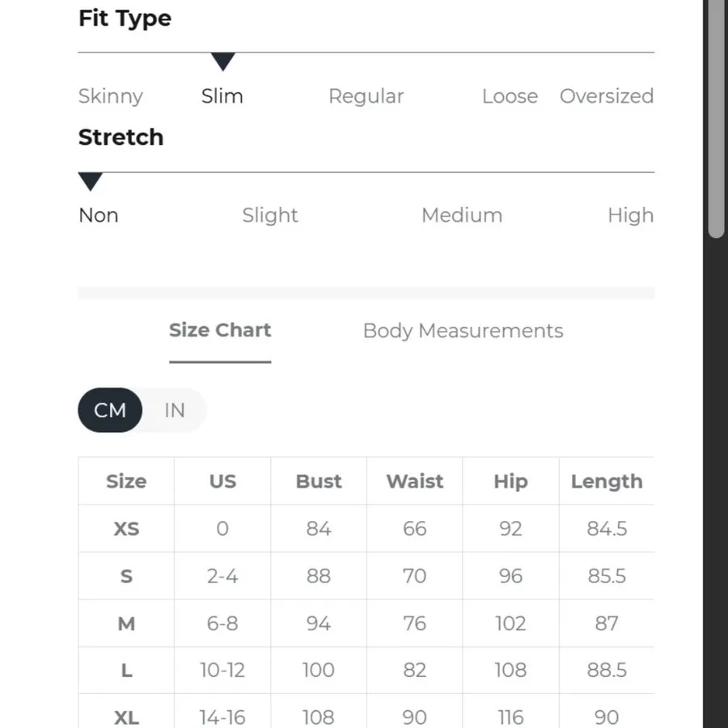728x728 pixels.
Task: Click the Bust column header
Action: (319, 481)
